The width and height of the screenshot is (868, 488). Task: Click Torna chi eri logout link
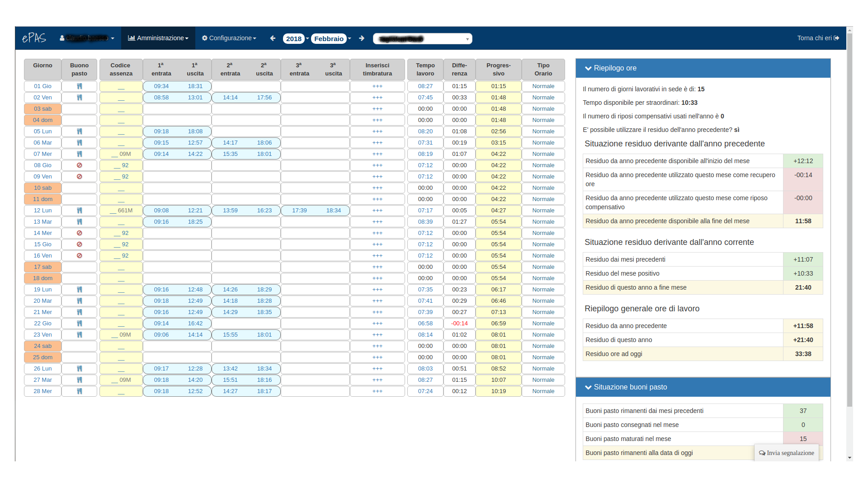point(818,38)
